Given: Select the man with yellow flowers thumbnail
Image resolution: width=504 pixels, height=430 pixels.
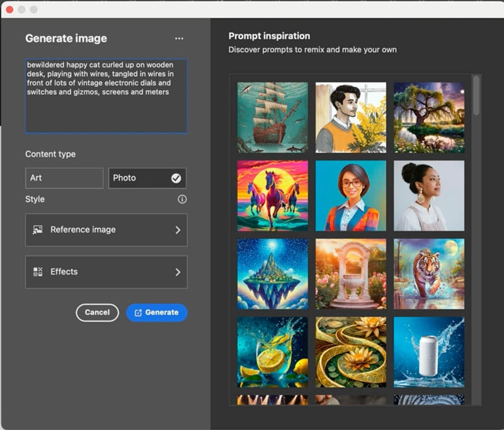Looking at the screenshot, I should point(351,118).
